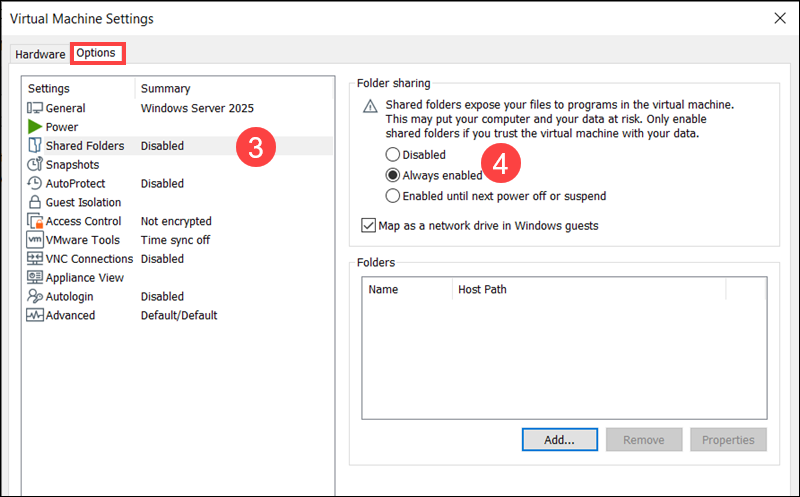Close the Virtual Machine Settings dialog
Screen dimensions: 800x497
780,17
